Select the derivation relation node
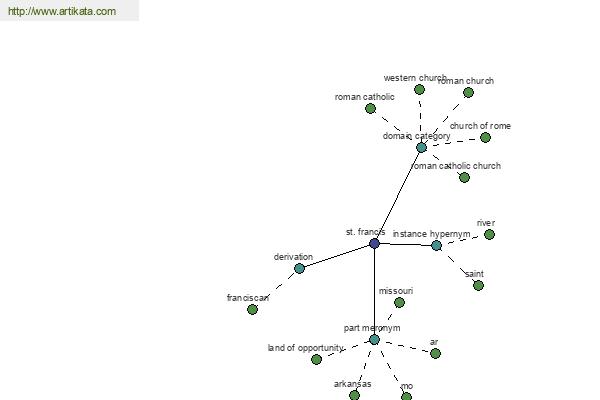Image resolution: width=600 pixels, height=400 pixels. pyautogui.click(x=300, y=268)
